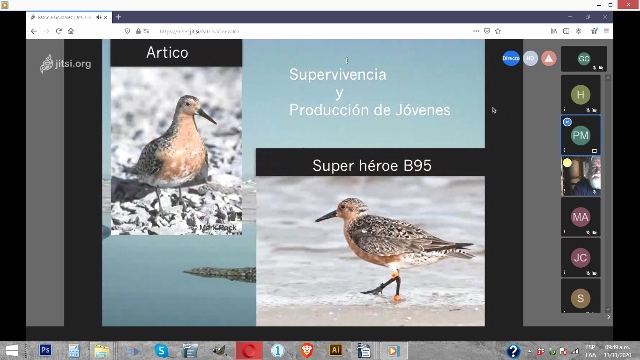The height and width of the screenshot is (360, 640).
Task: Open the Firefox hamburger menu
Action: [607, 31]
